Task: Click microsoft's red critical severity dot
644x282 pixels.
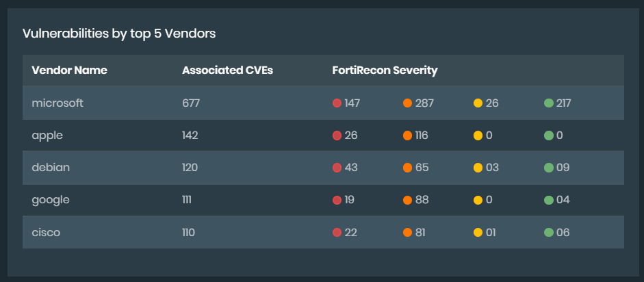Action: pyautogui.click(x=337, y=103)
